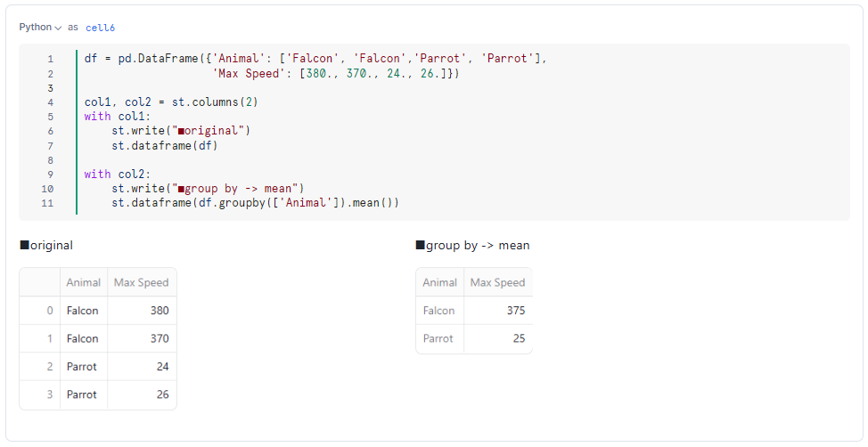Select the Parrot cell in row 2
This screenshot has width=868, height=447.
click(x=84, y=366)
